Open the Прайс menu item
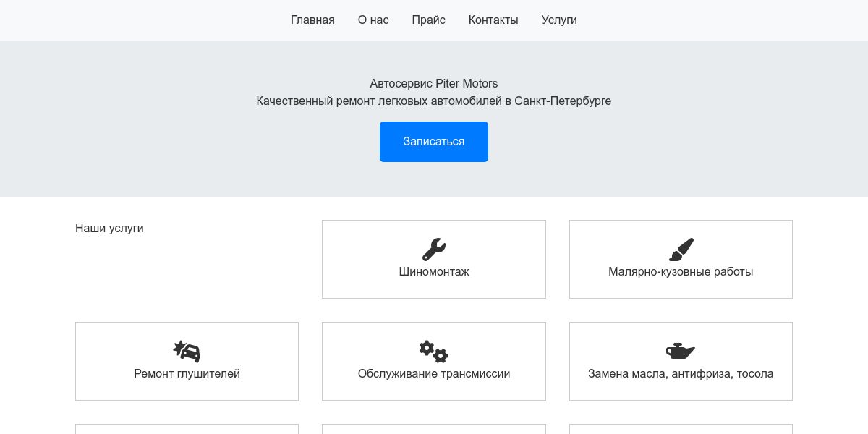The height and width of the screenshot is (434, 868). [429, 20]
